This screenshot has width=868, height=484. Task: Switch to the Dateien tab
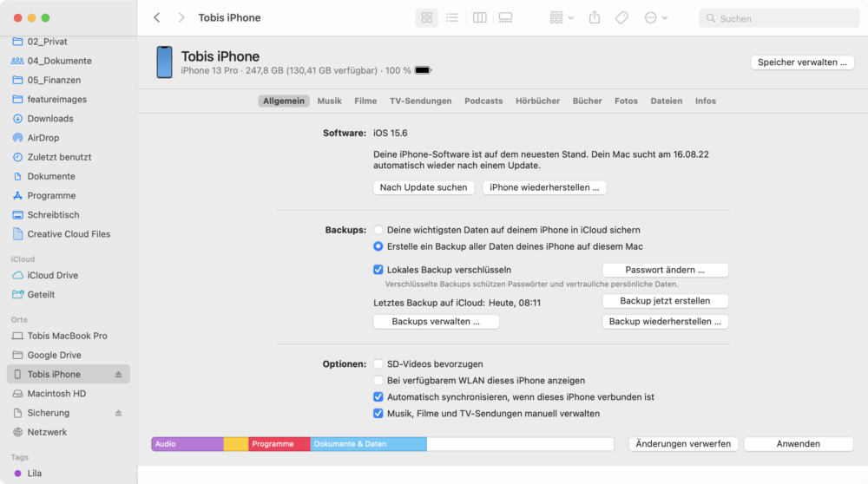tap(667, 101)
